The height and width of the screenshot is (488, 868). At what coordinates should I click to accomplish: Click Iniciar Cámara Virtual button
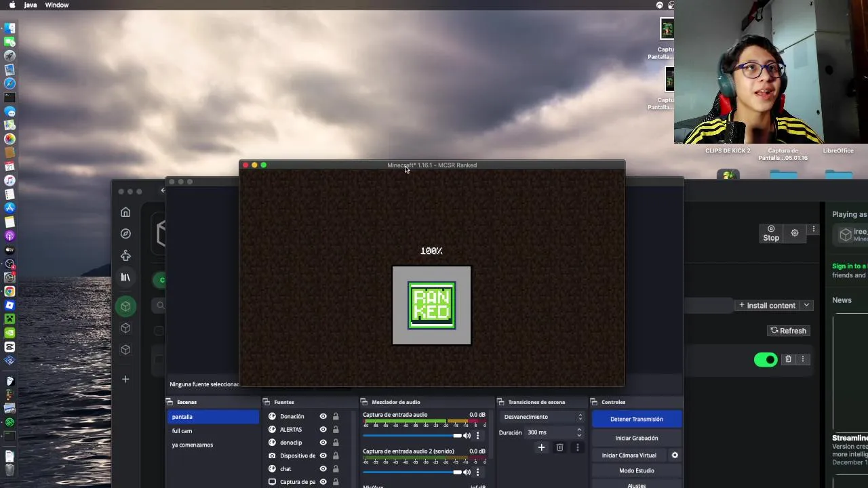(x=629, y=455)
